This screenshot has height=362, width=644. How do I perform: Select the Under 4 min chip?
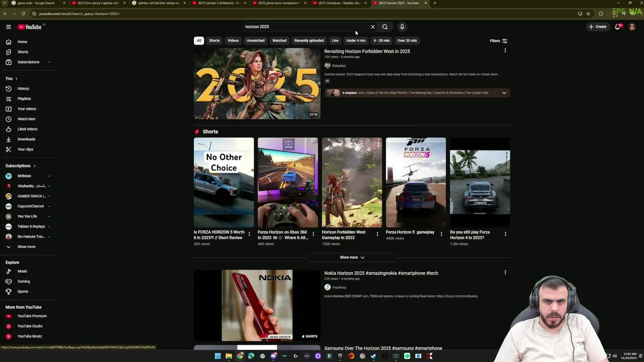[x=356, y=41]
